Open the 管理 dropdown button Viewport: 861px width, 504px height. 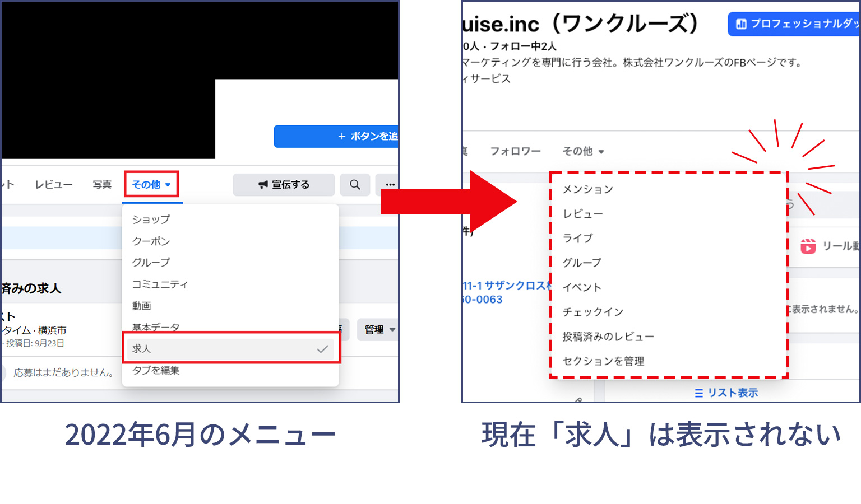tap(378, 330)
